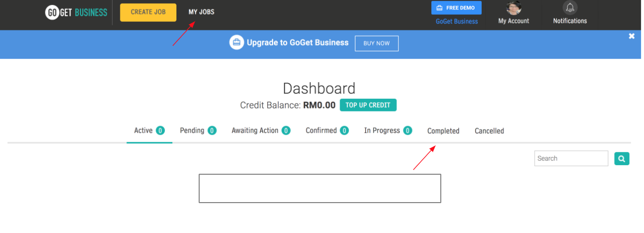Click Buy Now in banner
644x233 pixels.
coord(377,44)
